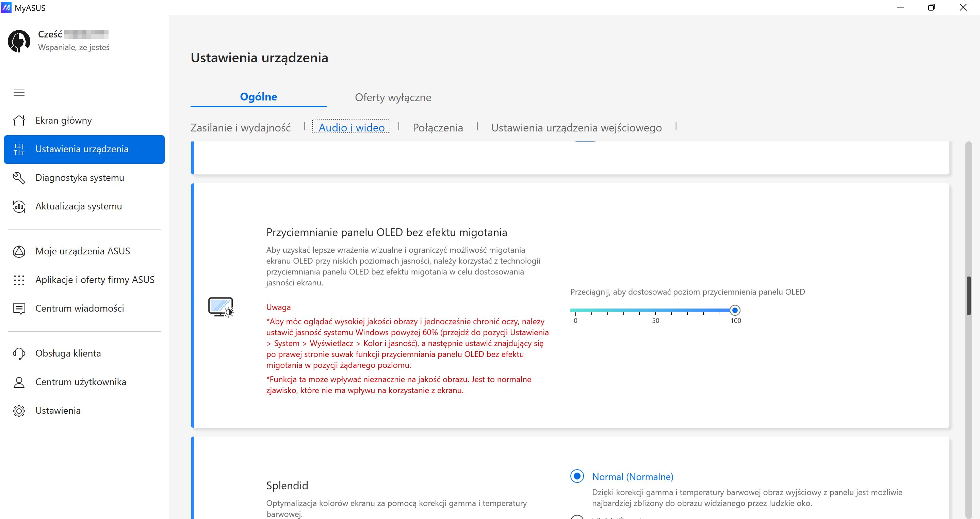The width and height of the screenshot is (980, 519).
Task: Collapse the sidebar with hamburger icon
Action: 19,93
